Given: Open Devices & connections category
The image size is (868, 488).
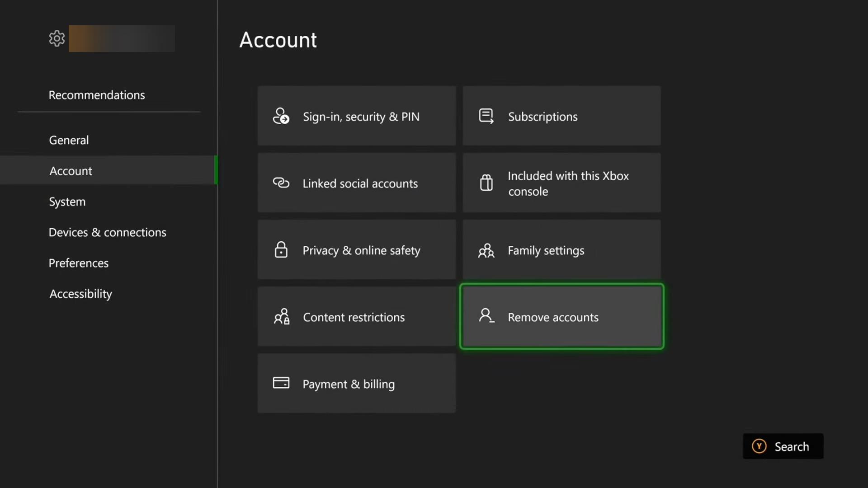Looking at the screenshot, I should coord(107,232).
